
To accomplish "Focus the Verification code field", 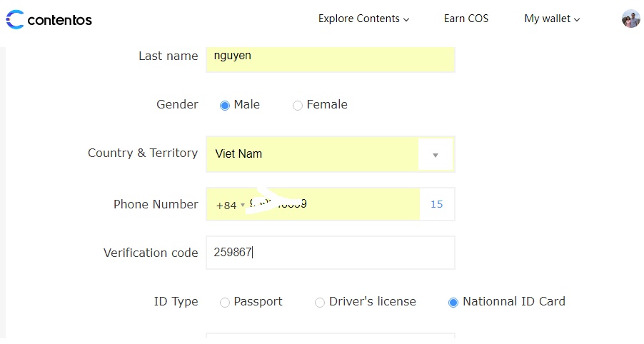I will point(330,253).
